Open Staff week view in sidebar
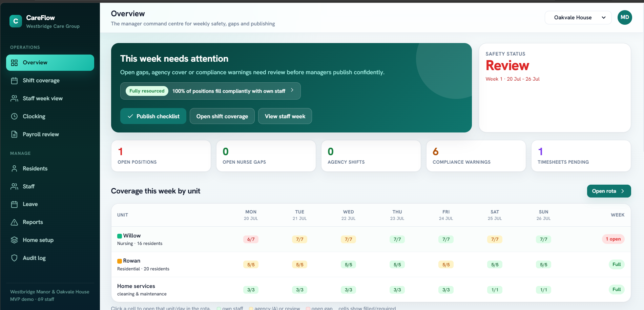This screenshot has width=644, height=310. click(x=50, y=99)
